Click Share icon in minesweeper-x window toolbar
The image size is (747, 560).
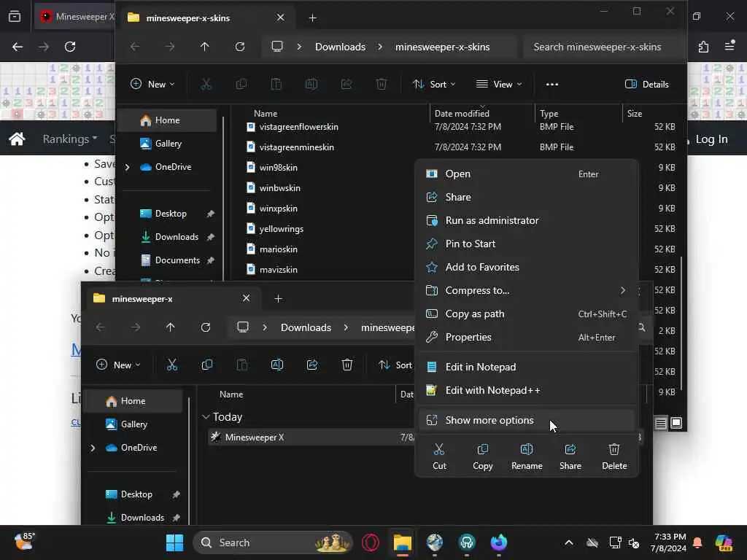click(x=312, y=365)
